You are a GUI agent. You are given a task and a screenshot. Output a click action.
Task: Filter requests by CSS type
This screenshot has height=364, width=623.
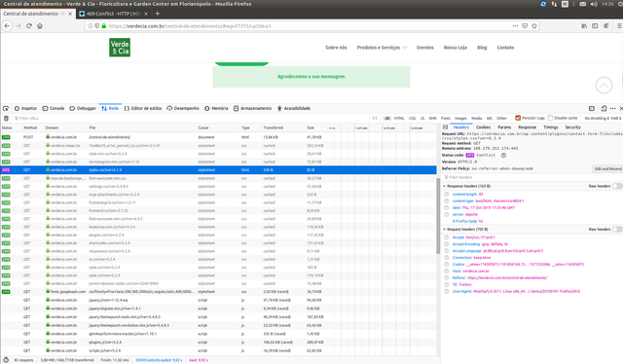click(x=413, y=119)
